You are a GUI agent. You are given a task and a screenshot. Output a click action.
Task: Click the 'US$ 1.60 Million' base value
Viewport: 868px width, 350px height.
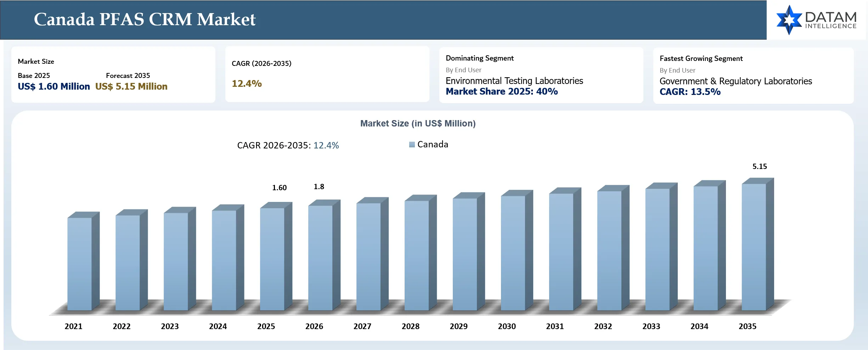54,86
